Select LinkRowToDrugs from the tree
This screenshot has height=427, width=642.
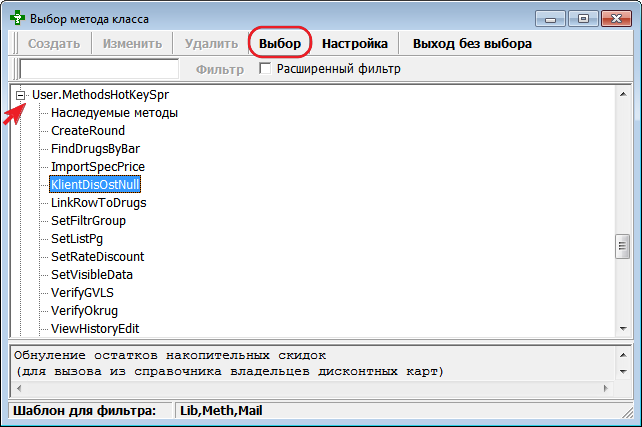pyautogui.click(x=97, y=202)
